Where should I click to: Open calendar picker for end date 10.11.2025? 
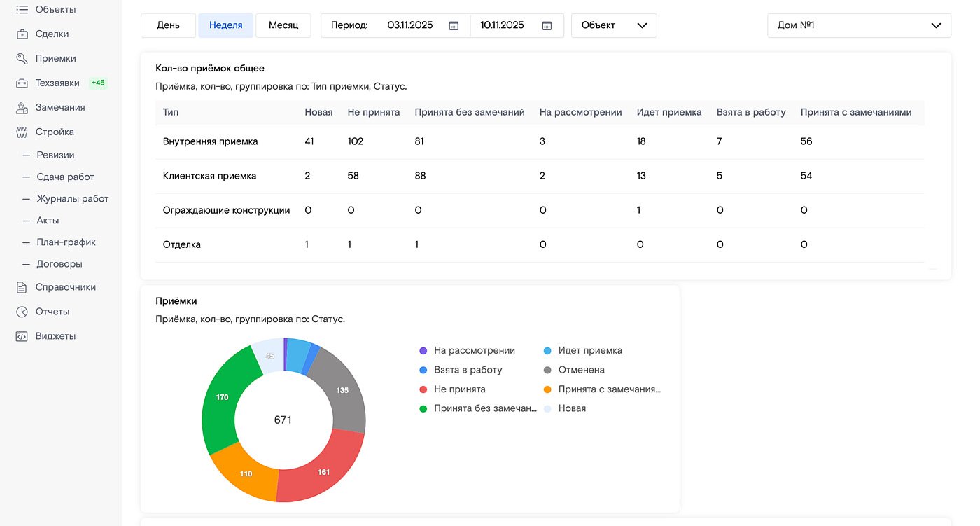547,25
